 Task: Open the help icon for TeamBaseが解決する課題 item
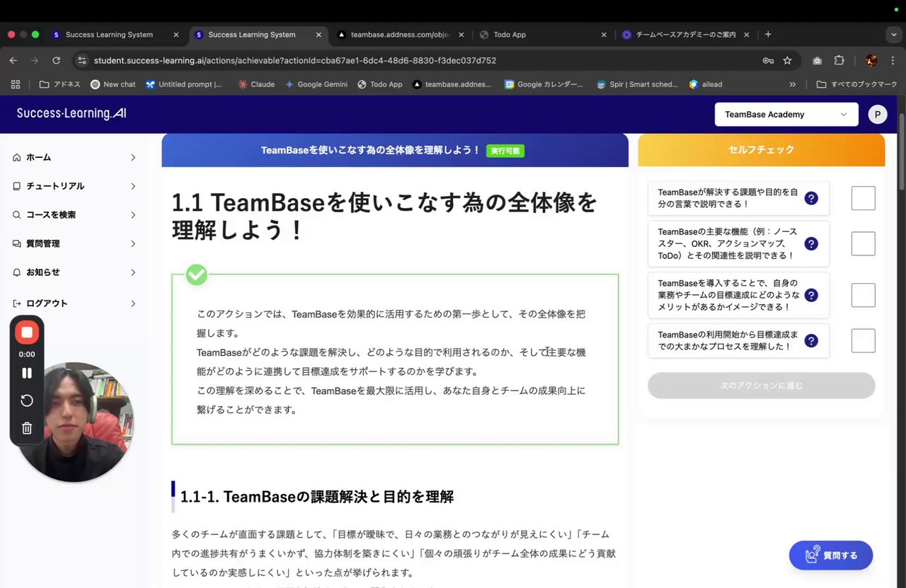click(x=811, y=198)
